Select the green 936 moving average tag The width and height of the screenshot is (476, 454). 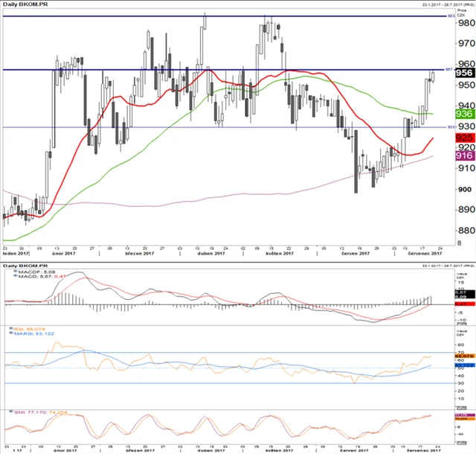(464, 114)
